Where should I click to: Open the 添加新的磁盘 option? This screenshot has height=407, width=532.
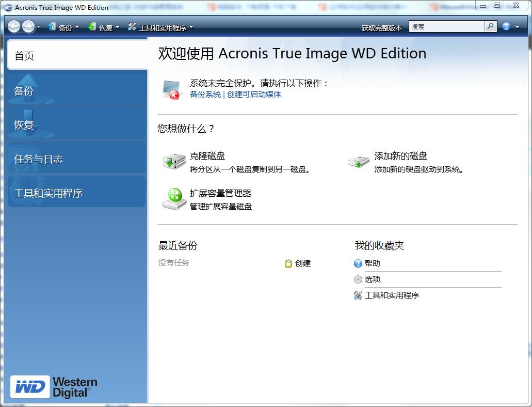click(401, 156)
